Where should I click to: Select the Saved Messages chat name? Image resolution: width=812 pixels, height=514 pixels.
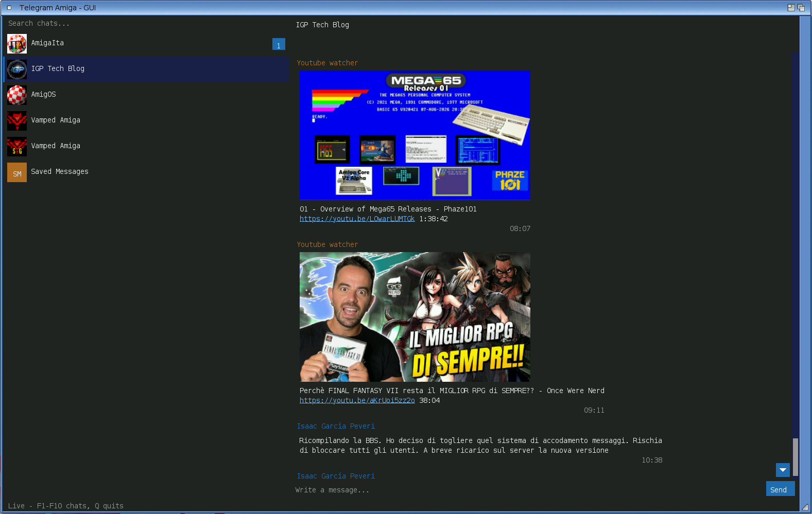pyautogui.click(x=60, y=171)
